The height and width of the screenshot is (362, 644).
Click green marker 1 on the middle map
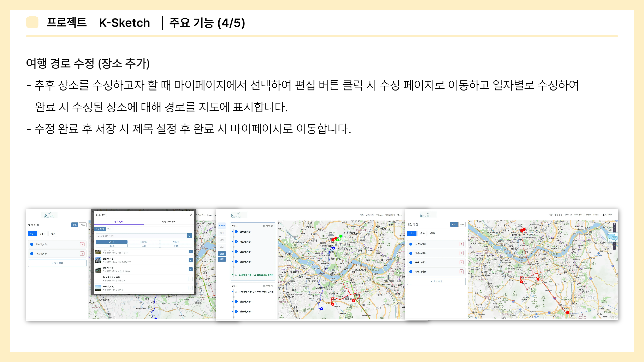click(x=341, y=236)
